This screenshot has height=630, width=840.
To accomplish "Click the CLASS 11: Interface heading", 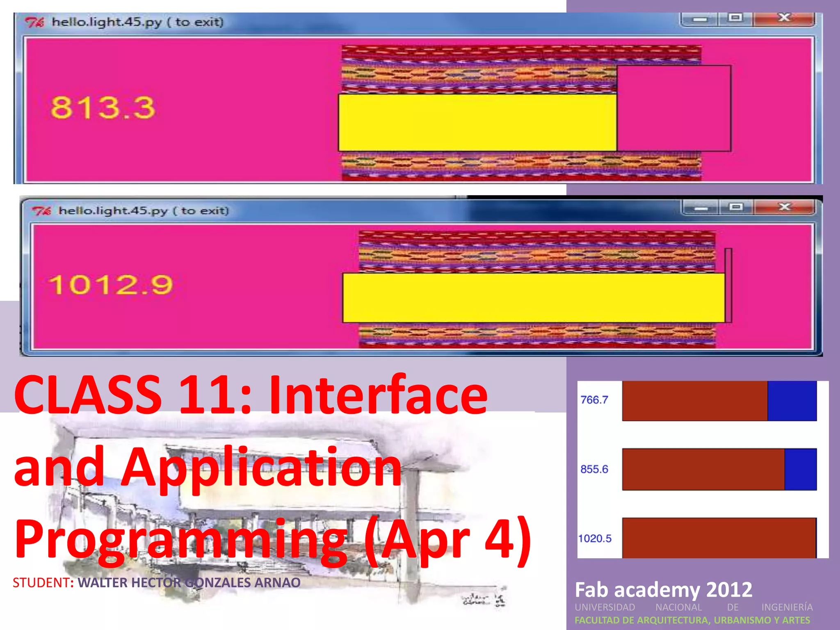I will tap(251, 395).
